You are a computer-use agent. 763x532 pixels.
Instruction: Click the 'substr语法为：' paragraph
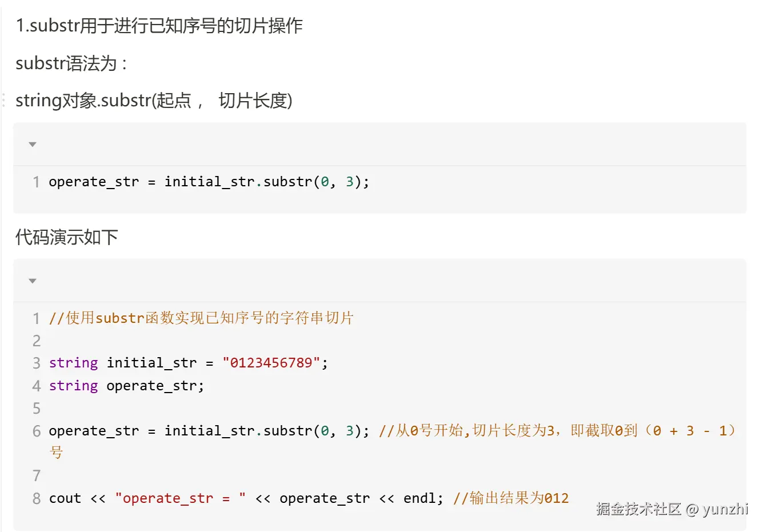click(x=71, y=63)
